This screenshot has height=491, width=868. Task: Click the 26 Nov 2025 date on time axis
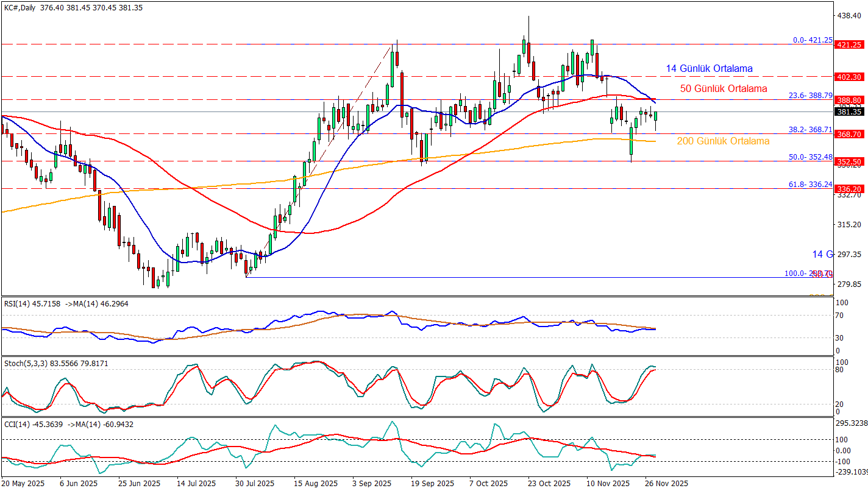(x=666, y=483)
